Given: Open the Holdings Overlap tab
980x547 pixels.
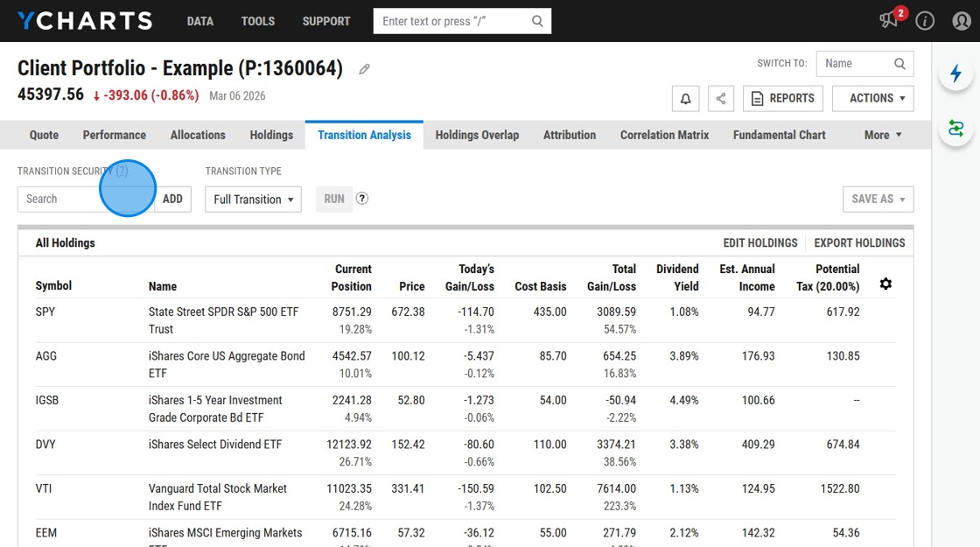Looking at the screenshot, I should [x=477, y=135].
